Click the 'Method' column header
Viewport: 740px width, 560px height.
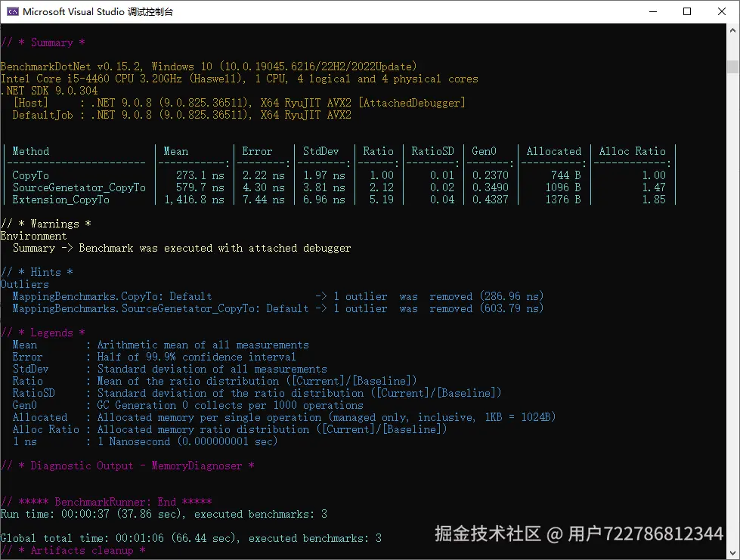pyautogui.click(x=31, y=151)
